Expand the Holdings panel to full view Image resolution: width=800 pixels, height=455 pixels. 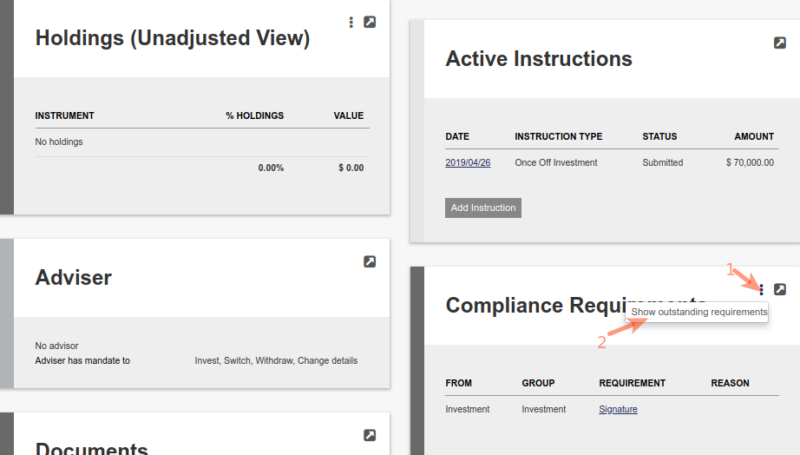[x=370, y=22]
